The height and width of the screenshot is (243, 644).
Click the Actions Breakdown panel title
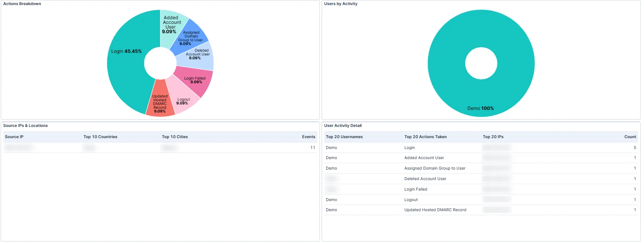[x=22, y=4]
